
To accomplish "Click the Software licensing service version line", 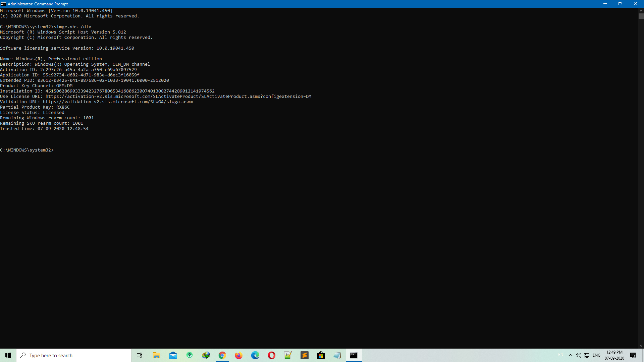I will tap(67, 48).
